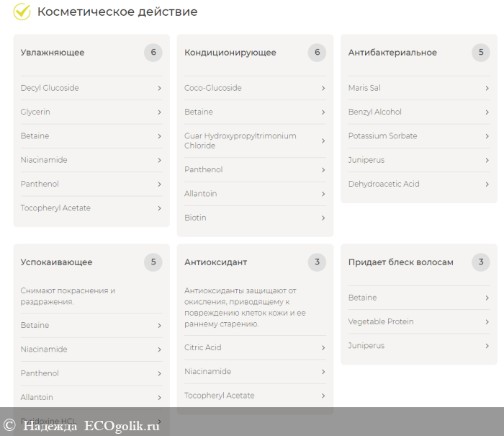Image resolution: width=504 pixels, height=436 pixels.
Task: Open Potassium Sorbate ingredient entry
Action: pos(382,136)
